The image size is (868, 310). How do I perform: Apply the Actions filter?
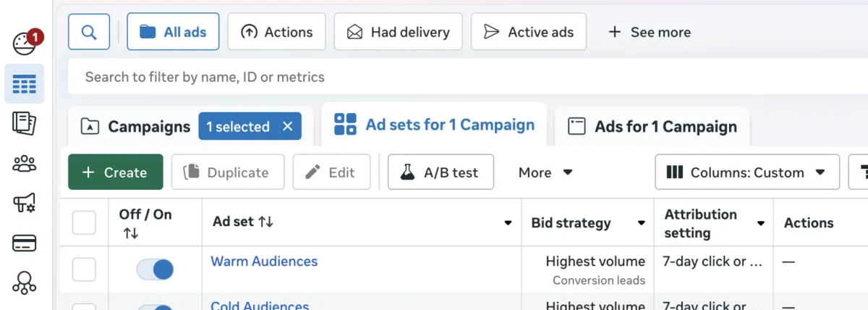click(x=276, y=32)
